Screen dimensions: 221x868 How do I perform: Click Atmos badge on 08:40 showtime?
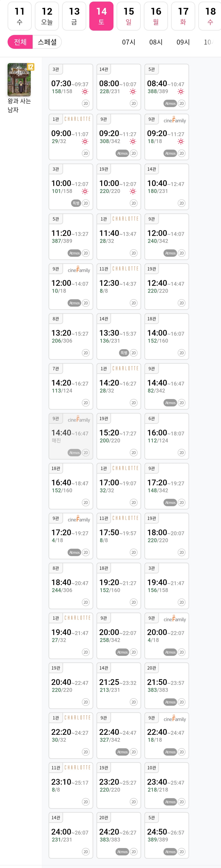170,103
